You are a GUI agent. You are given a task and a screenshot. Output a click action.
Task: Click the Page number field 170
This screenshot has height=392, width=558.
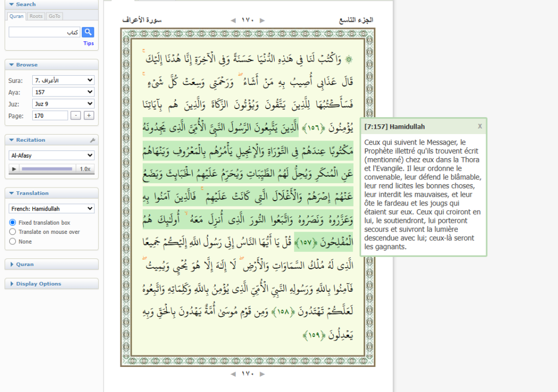pos(50,116)
